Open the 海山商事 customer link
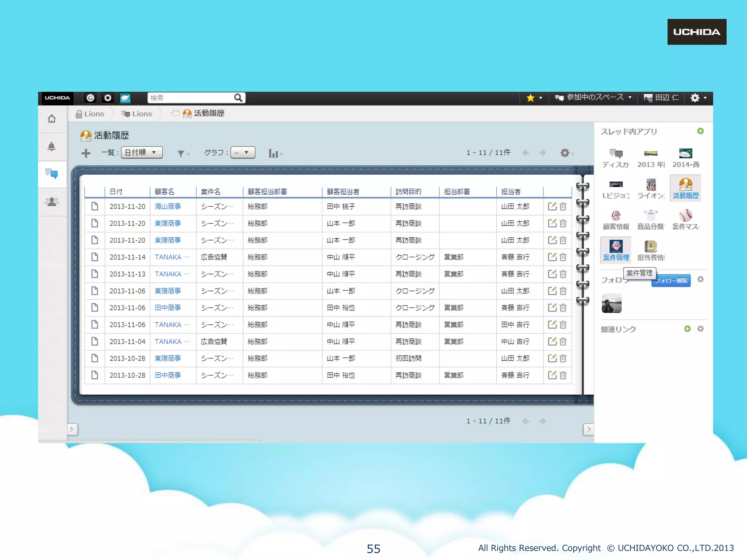 pyautogui.click(x=168, y=206)
